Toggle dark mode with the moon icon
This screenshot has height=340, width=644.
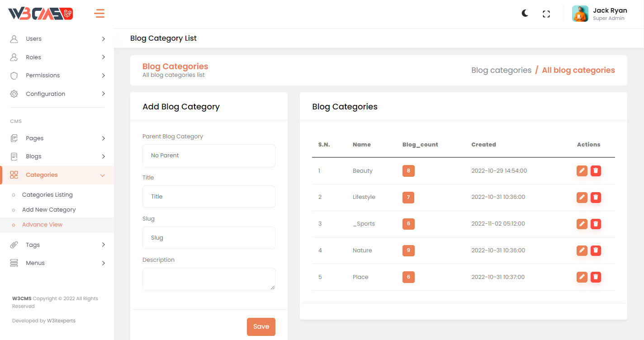pos(525,14)
